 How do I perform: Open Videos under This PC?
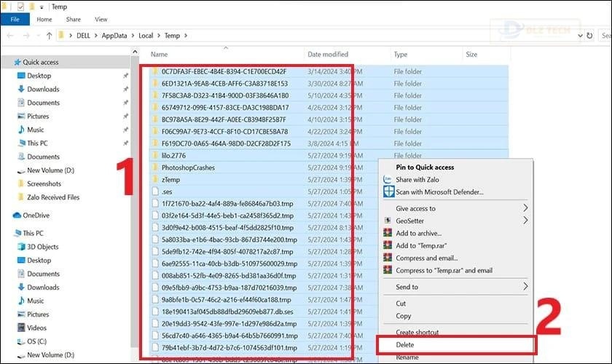(x=36, y=328)
